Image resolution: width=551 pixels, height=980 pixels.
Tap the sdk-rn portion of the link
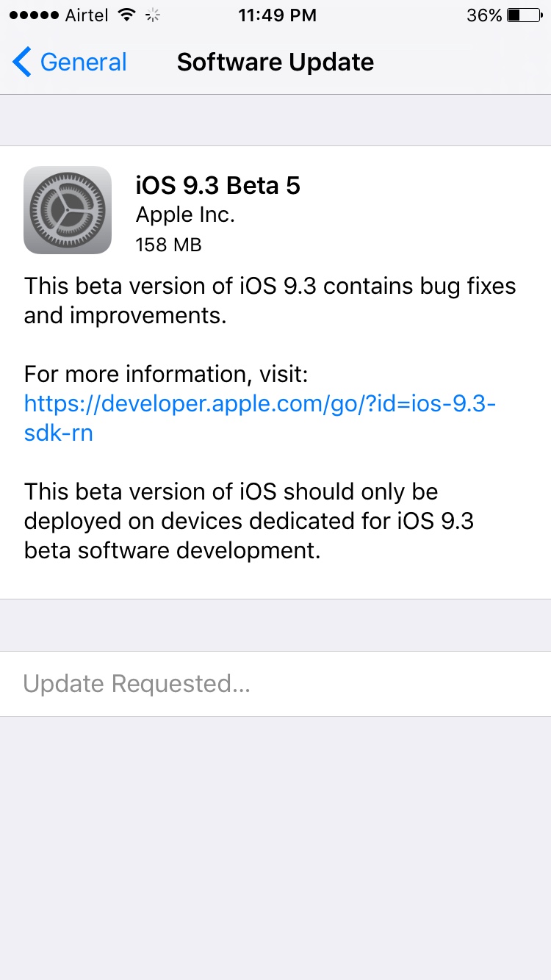pos(59,433)
